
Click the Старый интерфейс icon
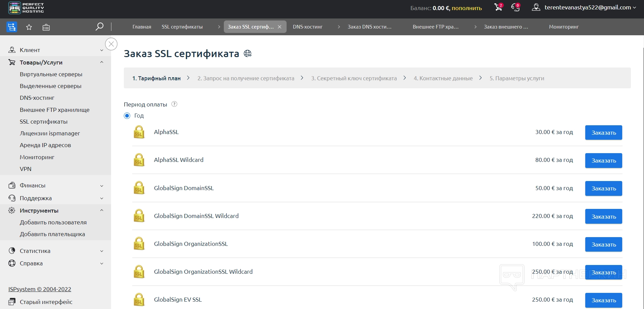12,301
